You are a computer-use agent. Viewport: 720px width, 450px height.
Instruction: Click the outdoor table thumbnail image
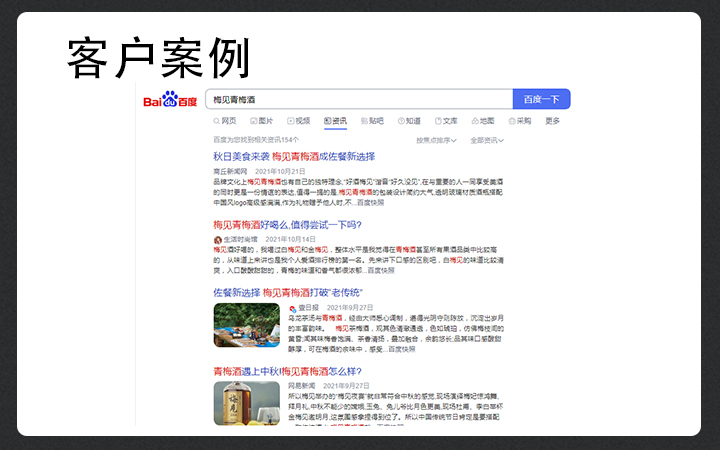point(247,325)
